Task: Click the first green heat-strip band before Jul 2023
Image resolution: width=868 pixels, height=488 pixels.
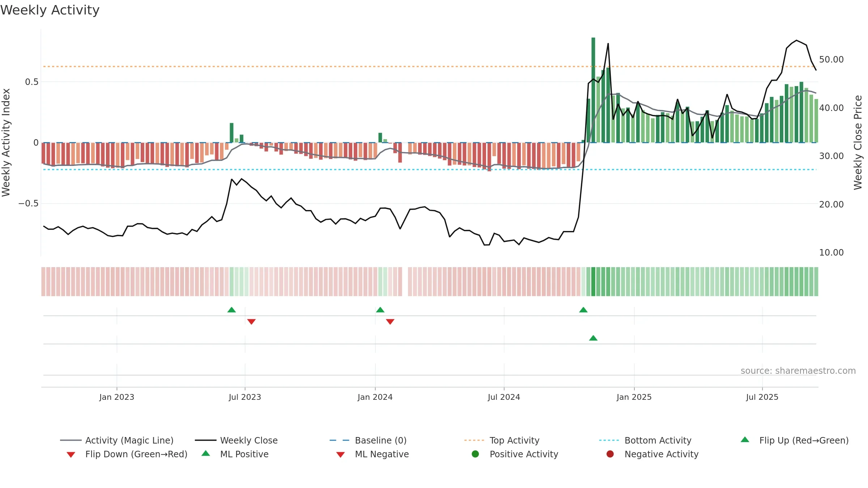Action: coord(231,282)
